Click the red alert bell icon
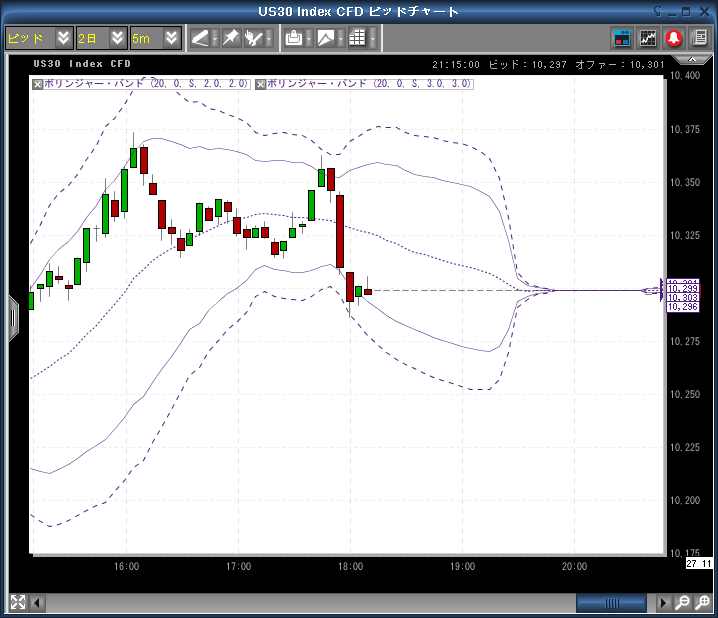The image size is (718, 618). pos(674,38)
